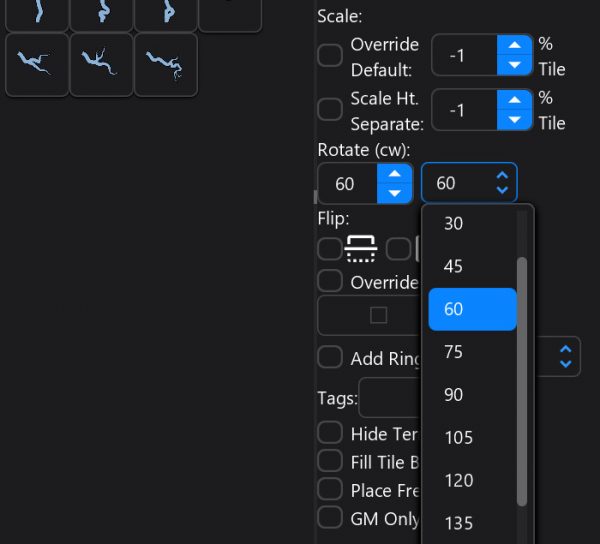This screenshot has height=544, width=600.
Task: Click the Scale Ht. Separate input field
Action: (464, 110)
